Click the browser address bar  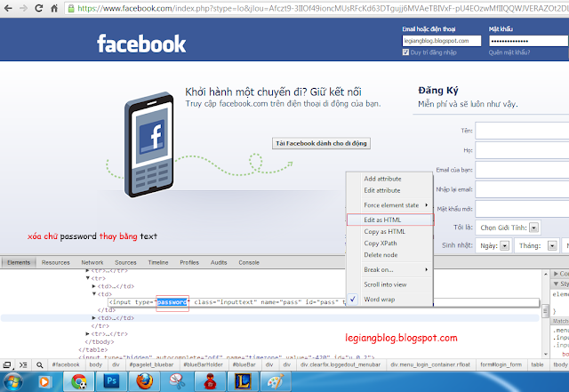317,8
